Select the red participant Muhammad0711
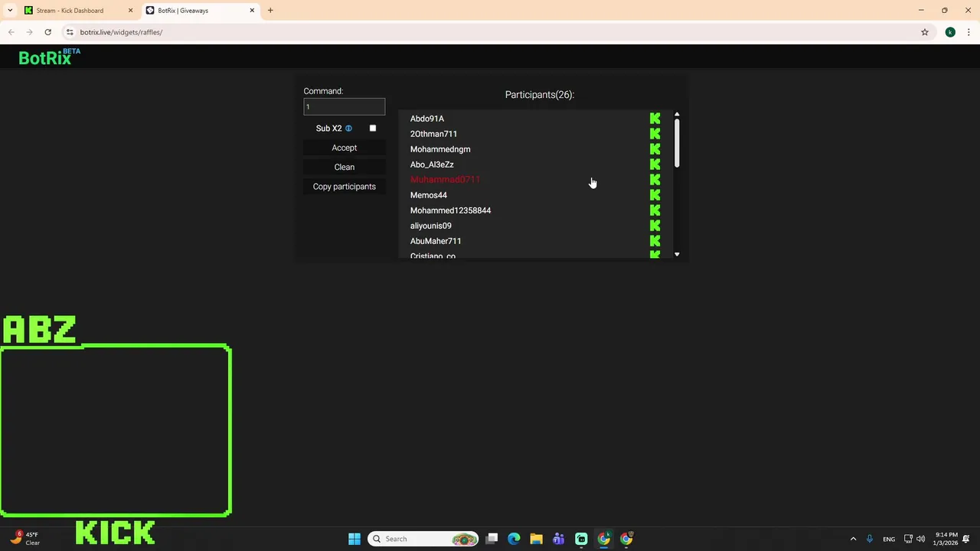Screen dimensions: 980x551 (445, 180)
